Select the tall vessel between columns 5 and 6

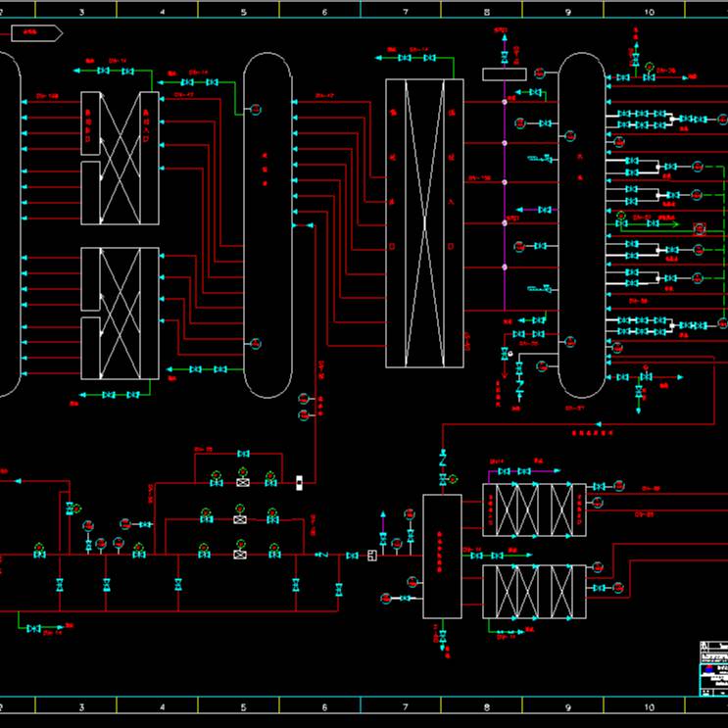pos(267,225)
